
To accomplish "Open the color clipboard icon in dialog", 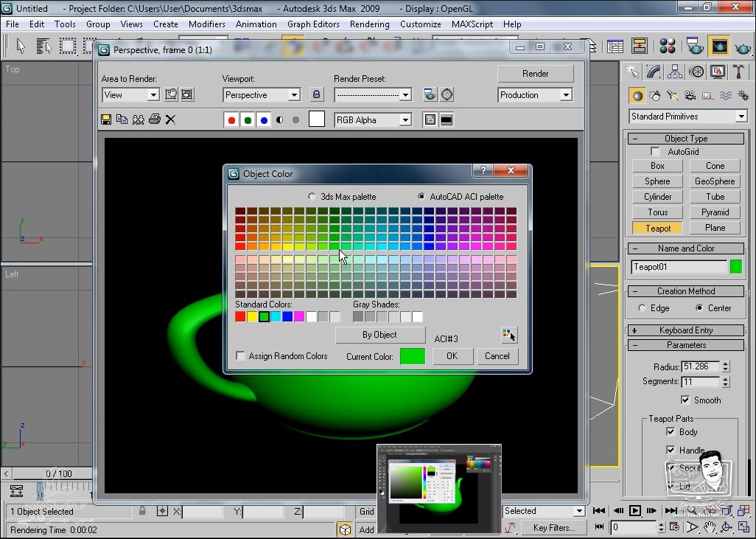I will coord(509,335).
